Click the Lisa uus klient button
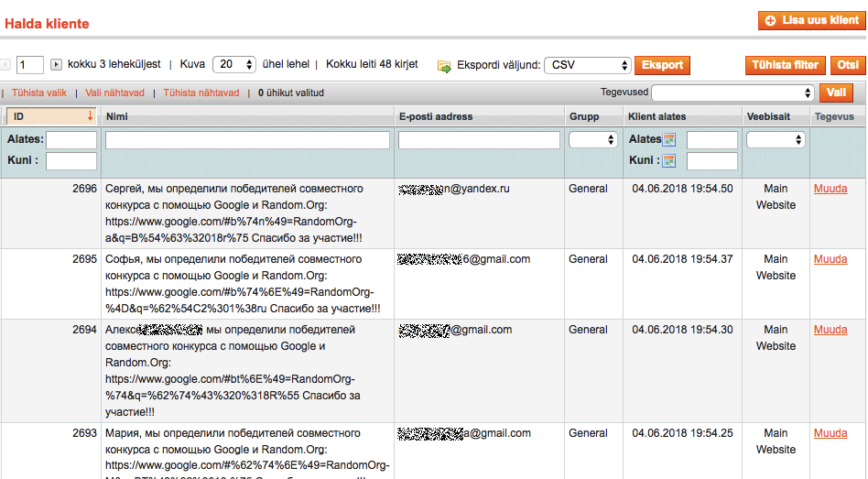The image size is (868, 479). [811, 20]
